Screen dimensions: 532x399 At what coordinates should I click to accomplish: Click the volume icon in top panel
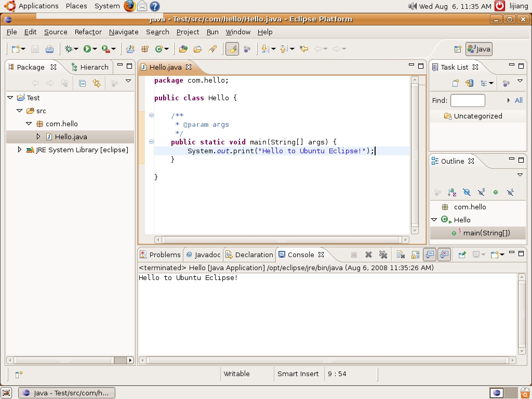tap(412, 6)
